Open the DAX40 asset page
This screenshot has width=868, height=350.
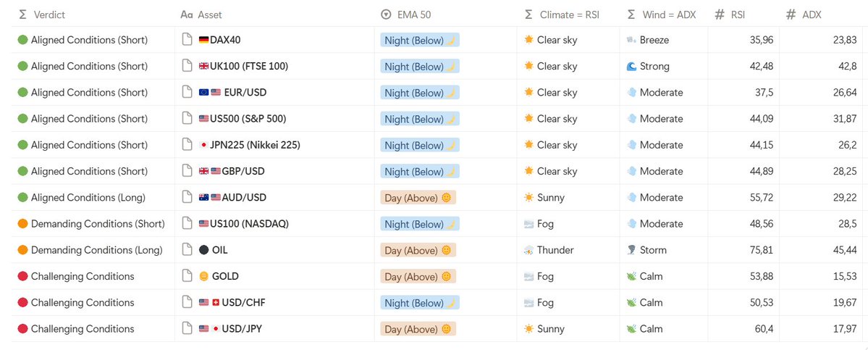click(x=225, y=40)
